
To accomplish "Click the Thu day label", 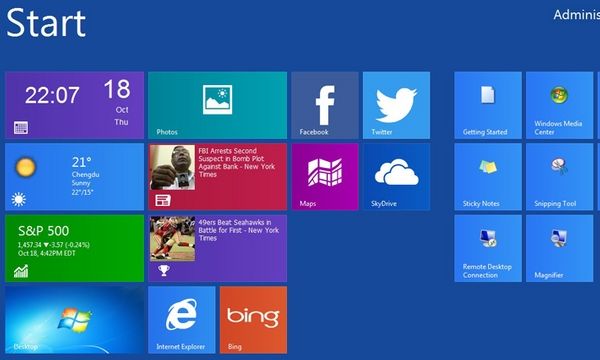I will (121, 122).
